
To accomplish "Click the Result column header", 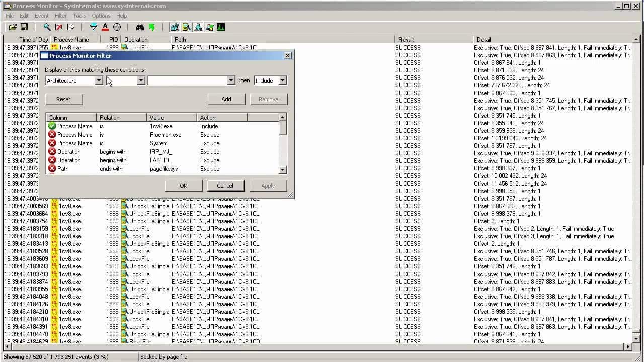I will pyautogui.click(x=434, y=40).
